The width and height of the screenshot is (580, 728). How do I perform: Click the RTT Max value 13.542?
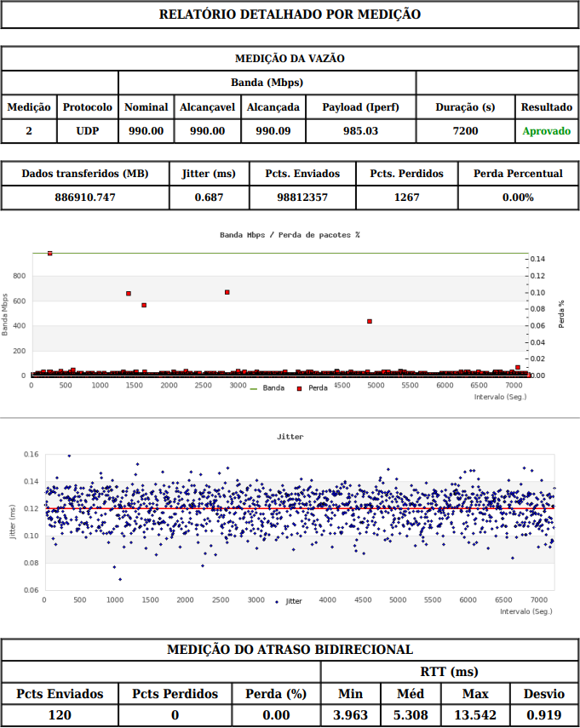(474, 715)
